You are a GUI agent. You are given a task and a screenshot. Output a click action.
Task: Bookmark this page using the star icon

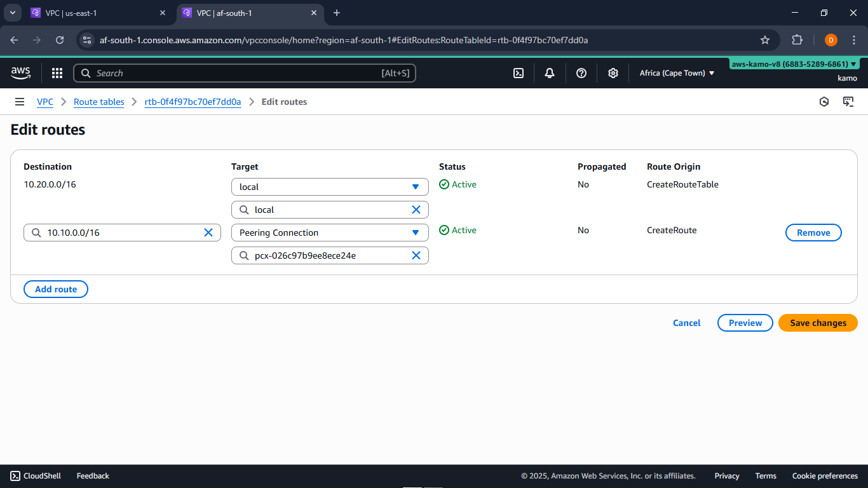coord(765,39)
